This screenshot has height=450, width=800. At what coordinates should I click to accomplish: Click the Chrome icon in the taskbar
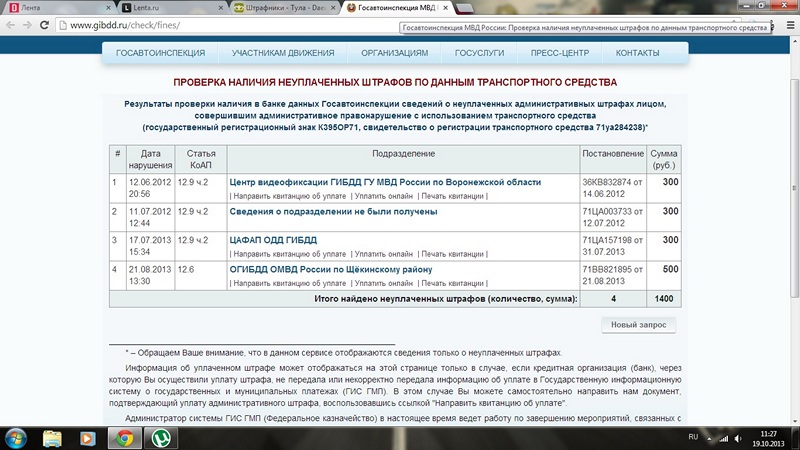pyautogui.click(x=122, y=437)
